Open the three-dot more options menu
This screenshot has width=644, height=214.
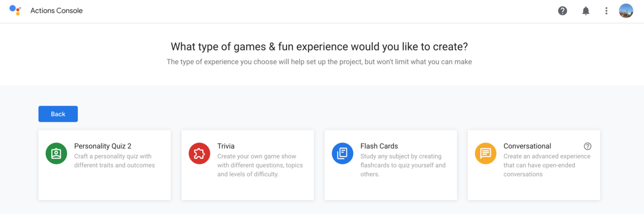(x=606, y=11)
